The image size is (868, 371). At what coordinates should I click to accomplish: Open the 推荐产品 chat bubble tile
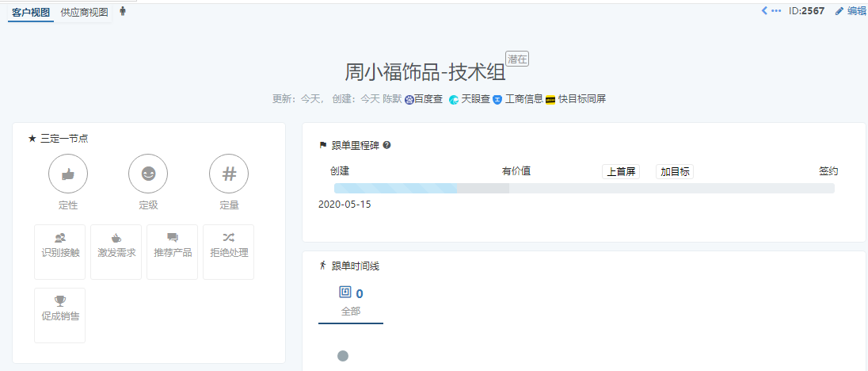(x=172, y=252)
